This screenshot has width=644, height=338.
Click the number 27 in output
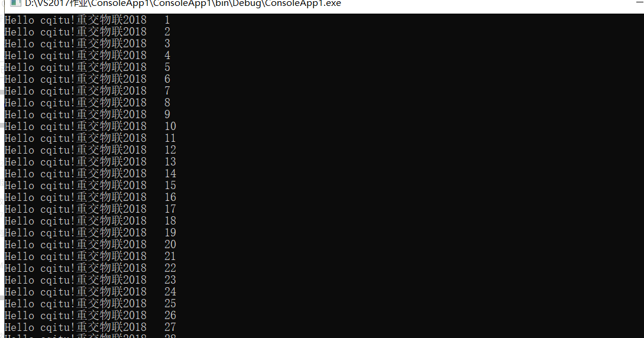(x=170, y=327)
